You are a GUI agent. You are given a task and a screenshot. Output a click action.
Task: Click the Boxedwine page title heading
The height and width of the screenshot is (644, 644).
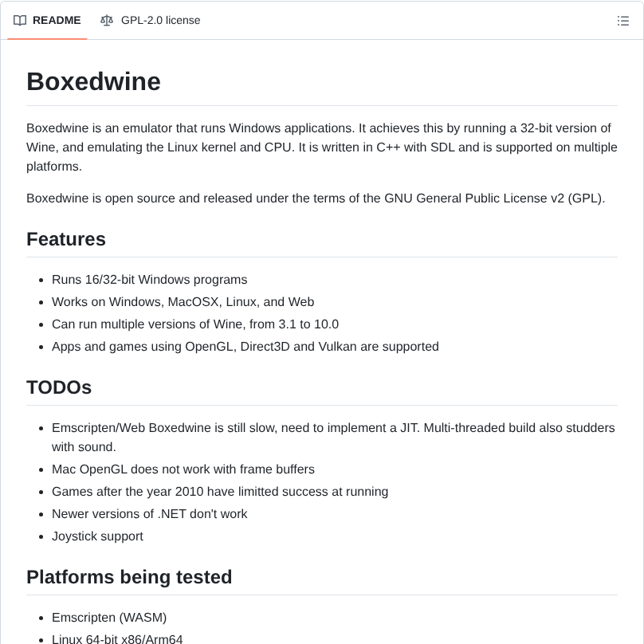[93, 81]
